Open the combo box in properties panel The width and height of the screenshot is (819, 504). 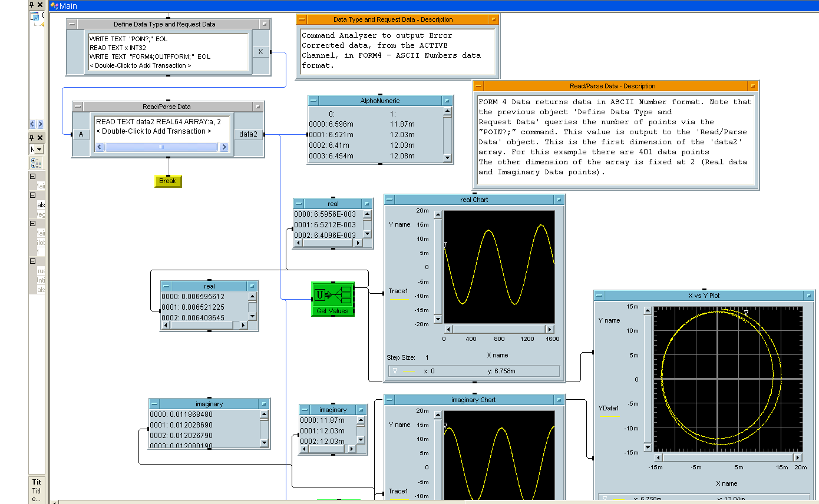[x=39, y=150]
